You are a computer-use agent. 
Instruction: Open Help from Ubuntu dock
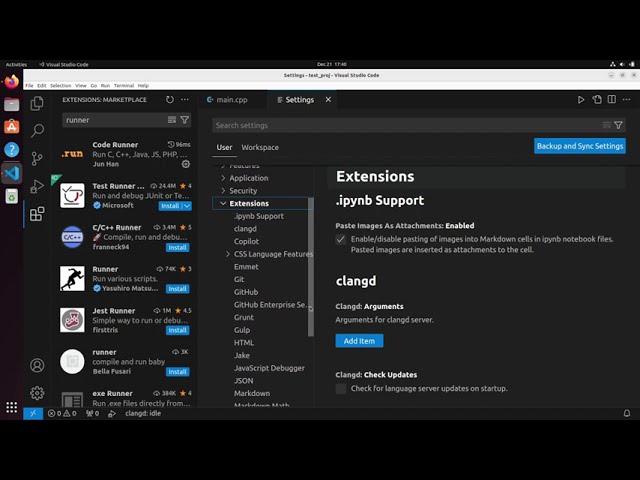point(11,150)
